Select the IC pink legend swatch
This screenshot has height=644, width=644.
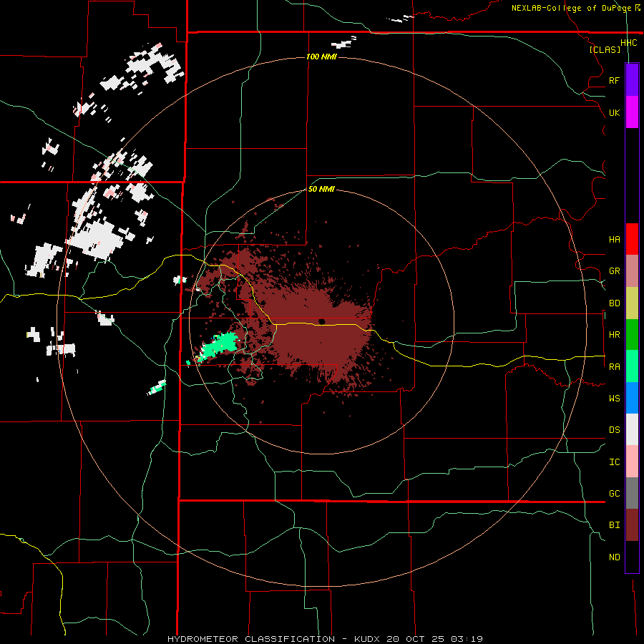[x=632, y=462]
